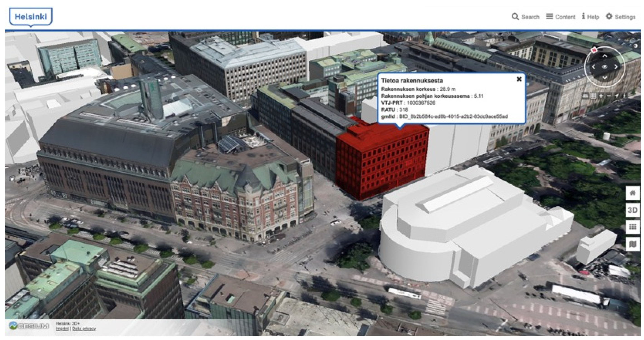The height and width of the screenshot is (340, 644).
Task: Click the red north marker on compass
Action: pos(594,50)
